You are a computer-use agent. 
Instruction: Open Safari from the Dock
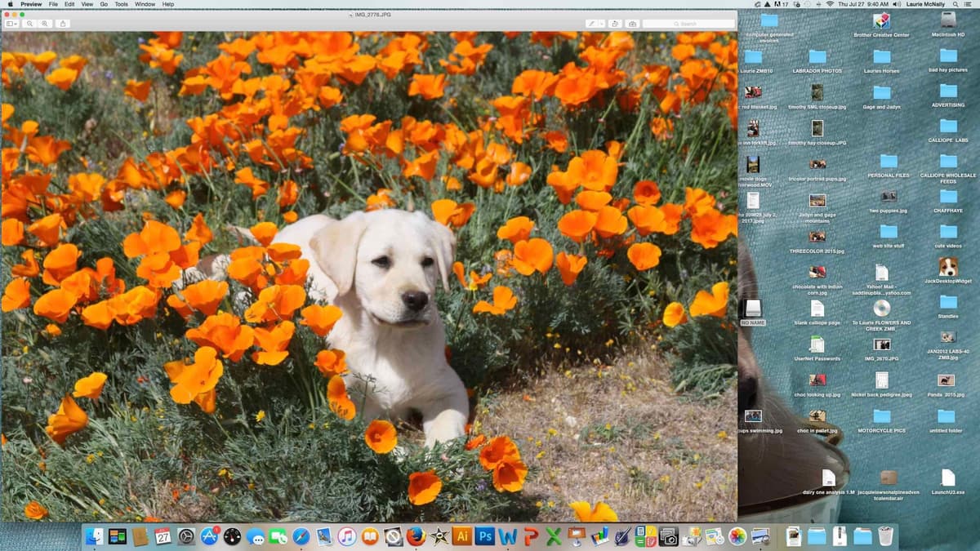301,536
